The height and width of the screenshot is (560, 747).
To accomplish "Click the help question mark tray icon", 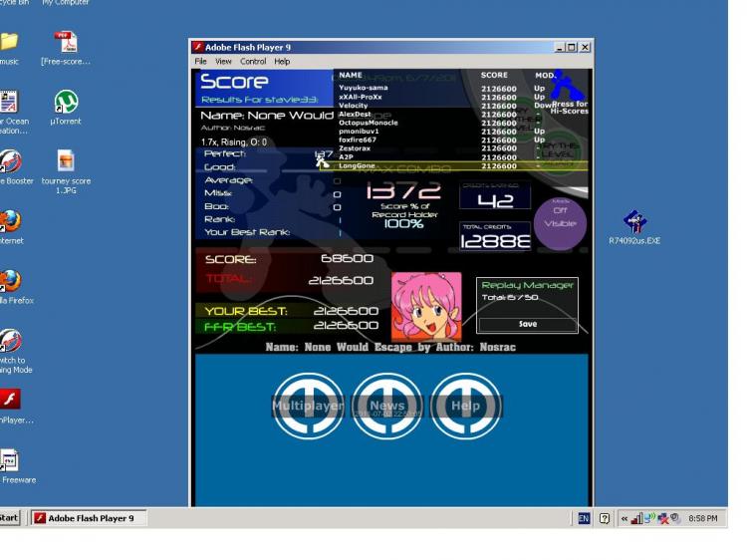I will click(x=605, y=518).
